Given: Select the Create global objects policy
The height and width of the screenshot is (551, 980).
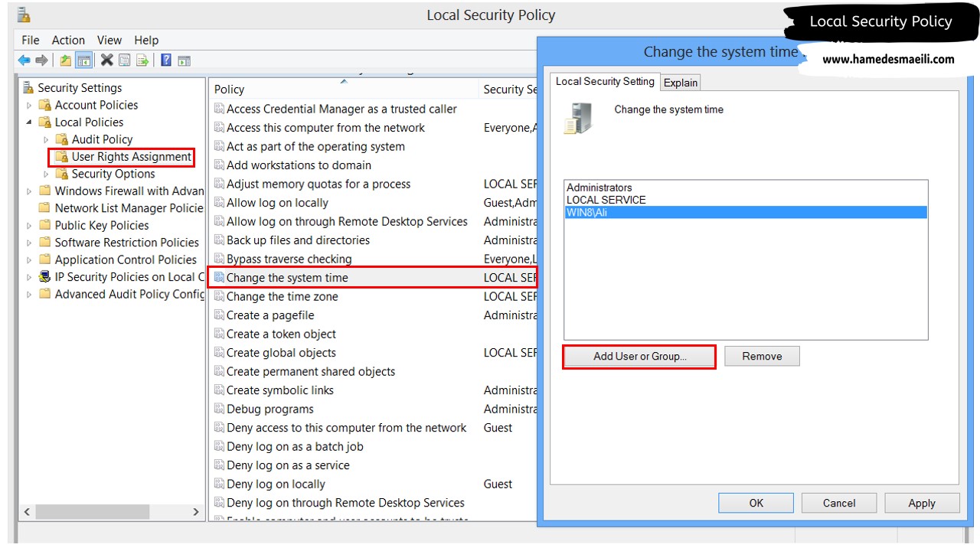Looking at the screenshot, I should click(281, 353).
